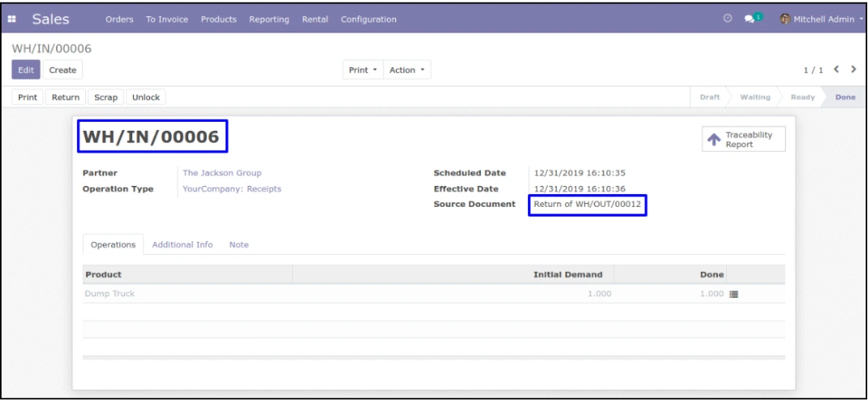Click the Return button
The height and width of the screenshot is (401, 868).
(x=65, y=97)
